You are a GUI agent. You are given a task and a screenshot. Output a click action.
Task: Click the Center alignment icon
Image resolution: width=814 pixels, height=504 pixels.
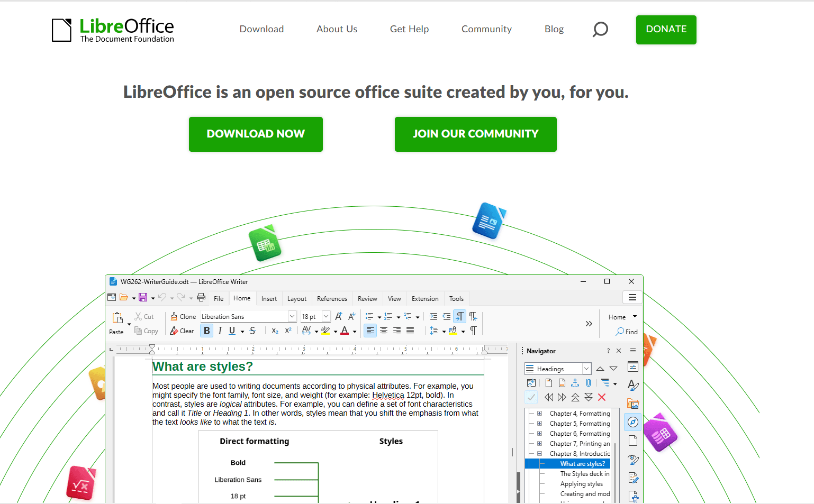[384, 331]
